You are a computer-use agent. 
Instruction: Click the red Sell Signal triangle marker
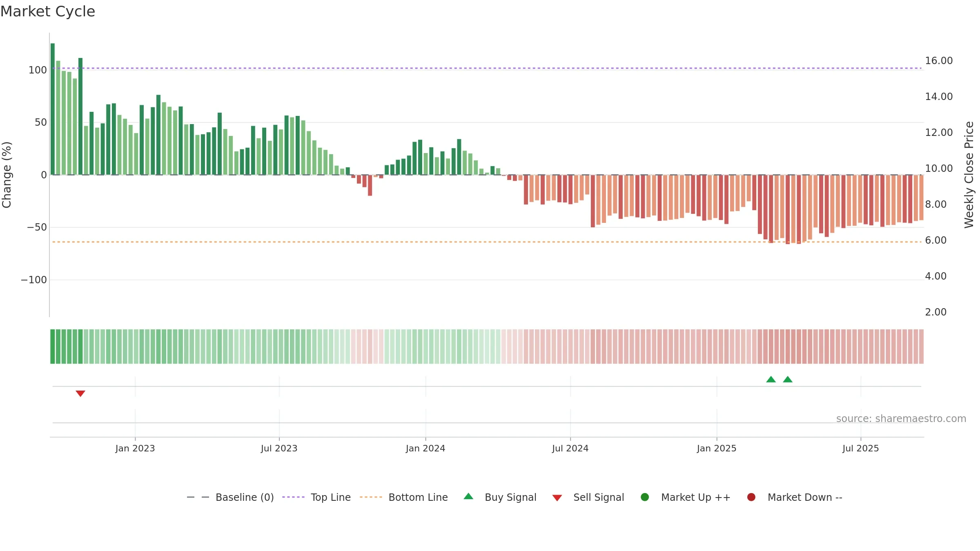point(80,393)
